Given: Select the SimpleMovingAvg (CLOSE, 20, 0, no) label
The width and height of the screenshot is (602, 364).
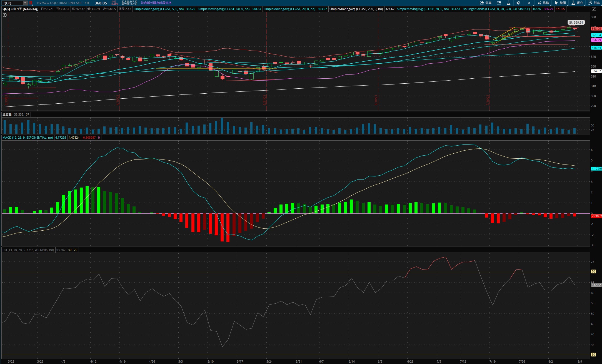Looking at the screenshot, I should (289, 9).
